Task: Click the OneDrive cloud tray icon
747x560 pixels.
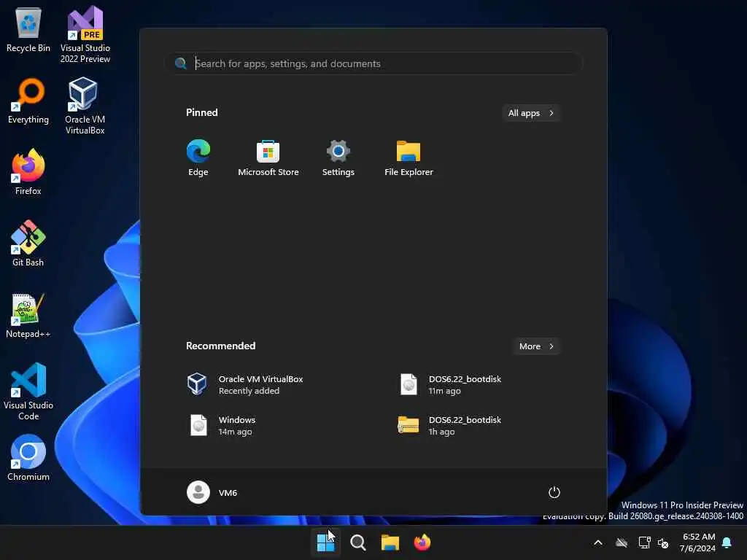Action: click(x=622, y=542)
